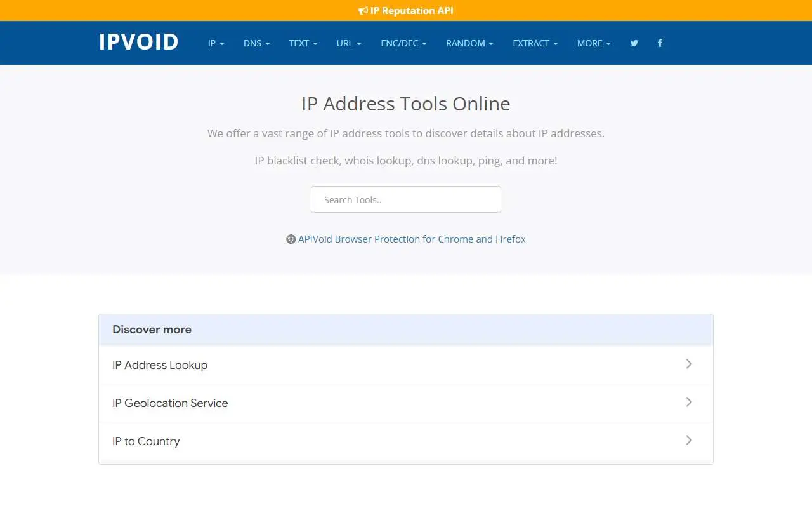The height and width of the screenshot is (508, 812).
Task: Open APIVoid Browser Protection link
Action: (x=412, y=239)
